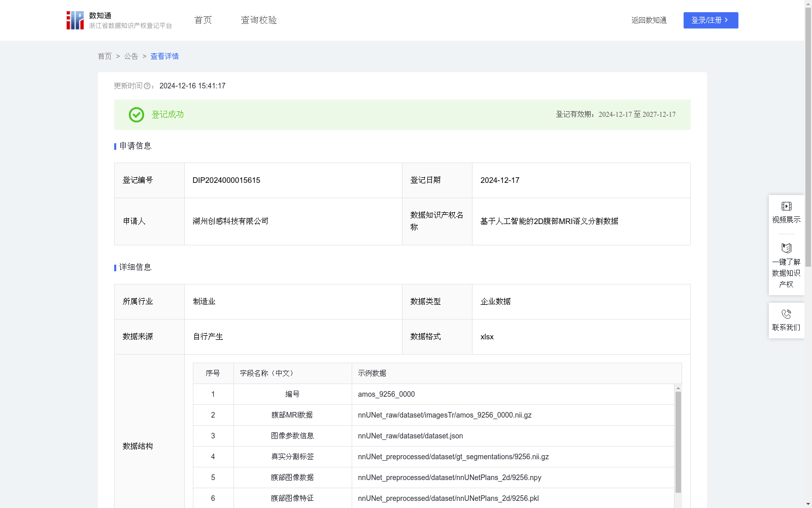Click the 申请信息 section heading
The width and height of the screenshot is (812, 508).
(x=135, y=146)
